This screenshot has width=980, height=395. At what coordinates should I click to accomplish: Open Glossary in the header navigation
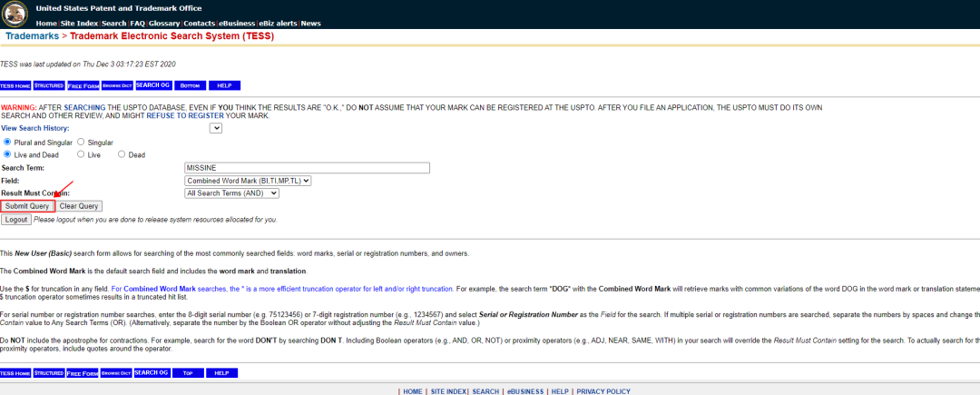(x=164, y=24)
